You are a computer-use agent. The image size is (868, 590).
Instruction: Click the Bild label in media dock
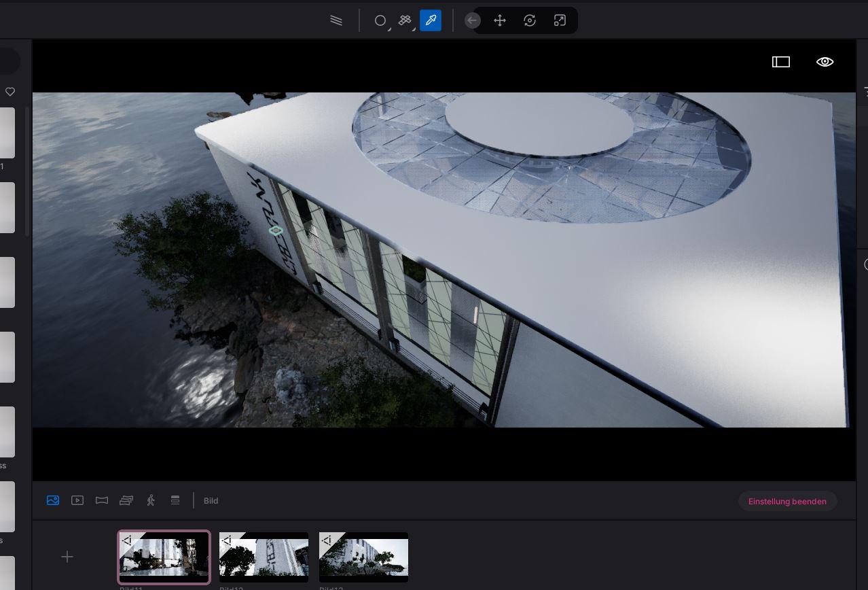point(211,501)
